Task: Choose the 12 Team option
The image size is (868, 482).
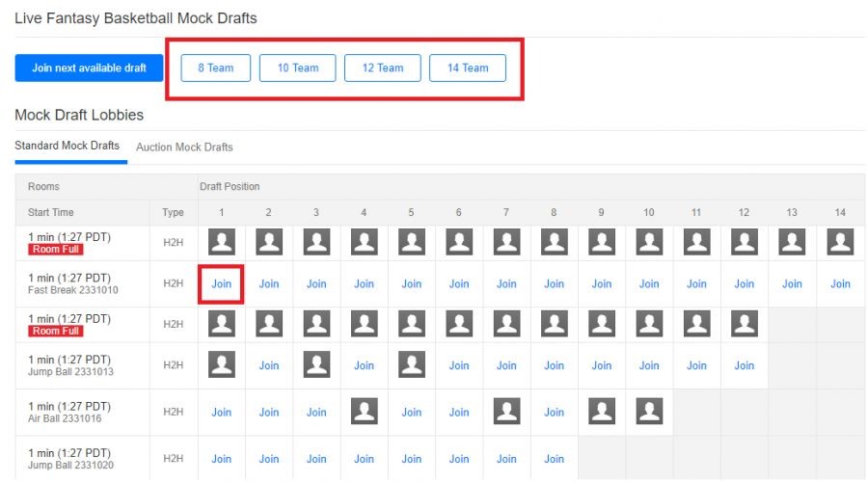Action: (x=383, y=68)
